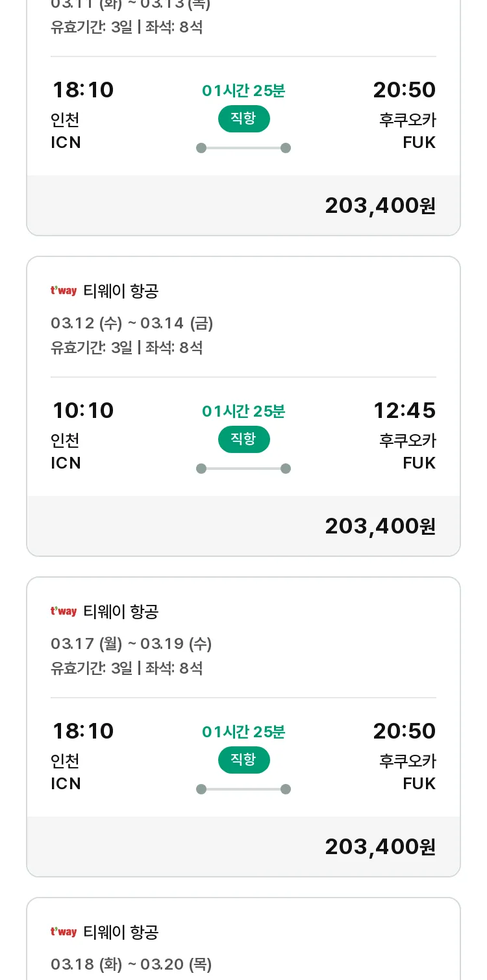This screenshot has height=980, width=487.
Task: Click t'way logo on the 03.18 flight card
Action: [64, 932]
